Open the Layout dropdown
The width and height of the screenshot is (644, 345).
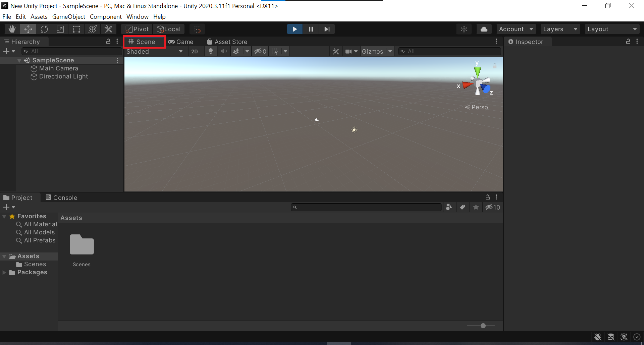pos(612,29)
